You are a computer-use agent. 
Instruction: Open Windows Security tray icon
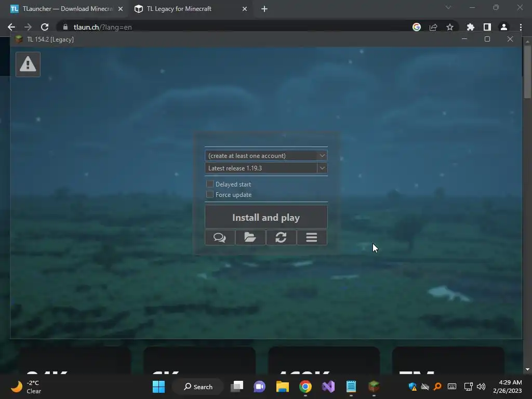tap(413, 387)
